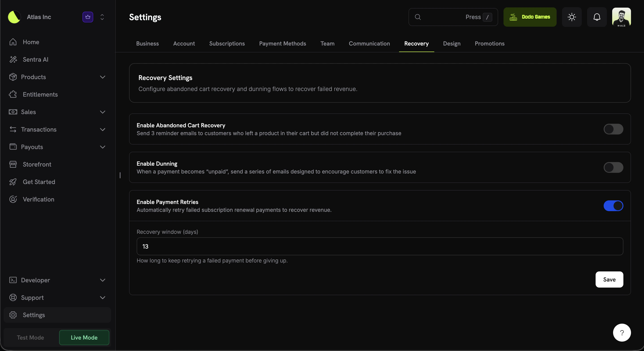Click the Payouts wallet icon
The width and height of the screenshot is (644, 351).
tap(13, 147)
